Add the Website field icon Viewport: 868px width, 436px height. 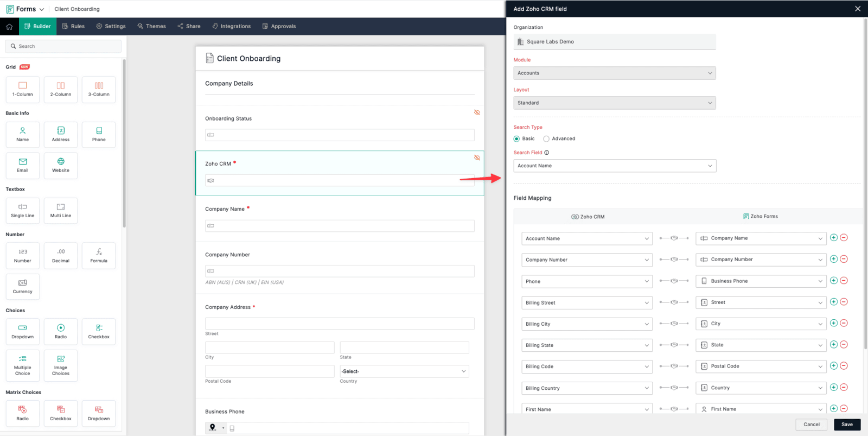(x=61, y=165)
